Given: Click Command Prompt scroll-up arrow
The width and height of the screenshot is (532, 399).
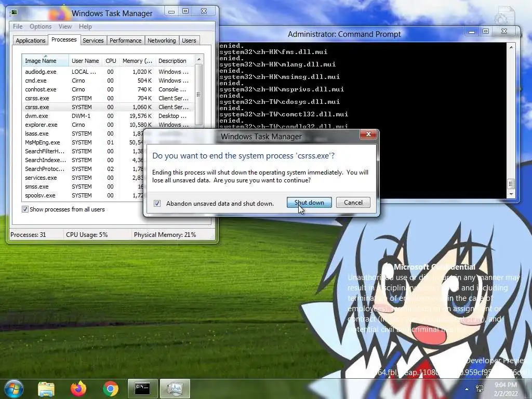Looking at the screenshot, I should click(511, 47).
